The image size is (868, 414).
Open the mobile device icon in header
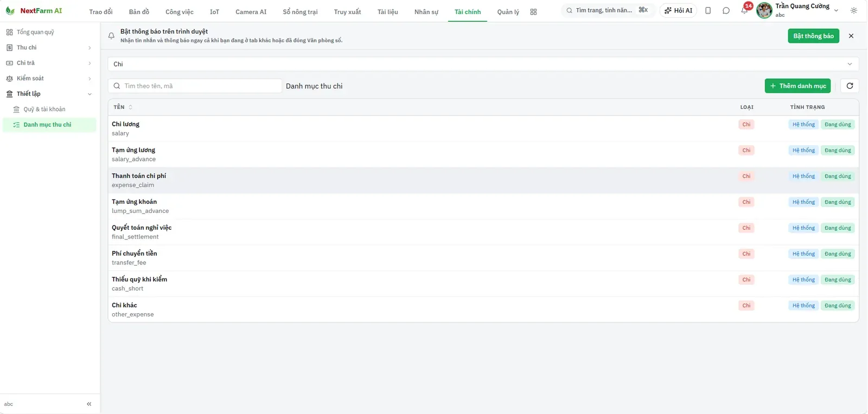click(708, 11)
